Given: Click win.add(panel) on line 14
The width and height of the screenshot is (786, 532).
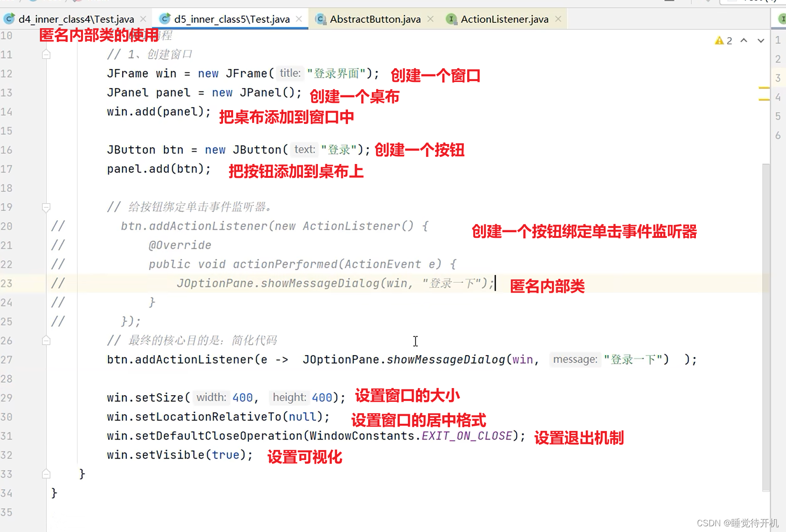Looking at the screenshot, I should [159, 112].
